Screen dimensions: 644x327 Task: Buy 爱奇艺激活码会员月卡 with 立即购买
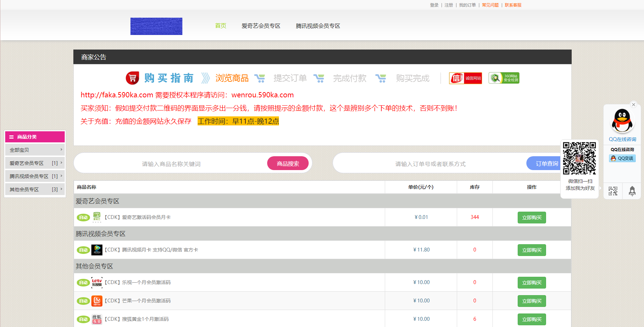pyautogui.click(x=532, y=218)
